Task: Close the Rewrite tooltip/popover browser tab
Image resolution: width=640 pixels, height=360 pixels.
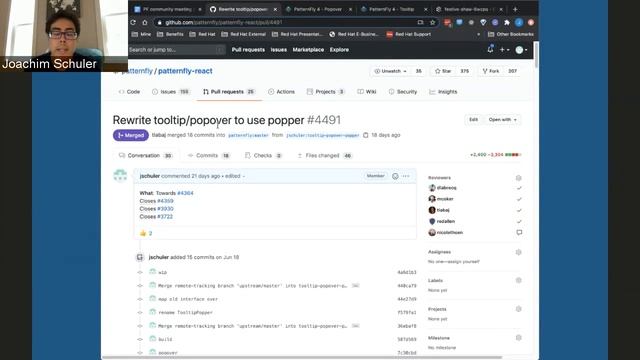Action: [275, 9]
